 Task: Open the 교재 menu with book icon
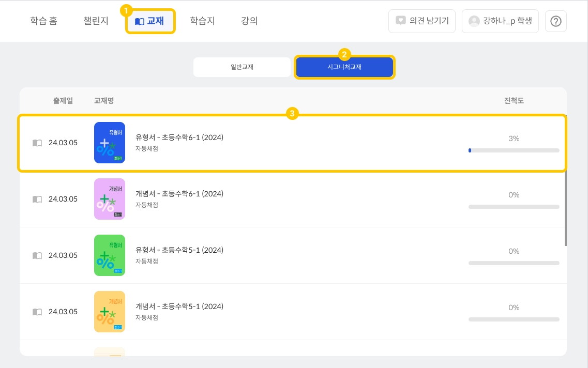point(151,21)
